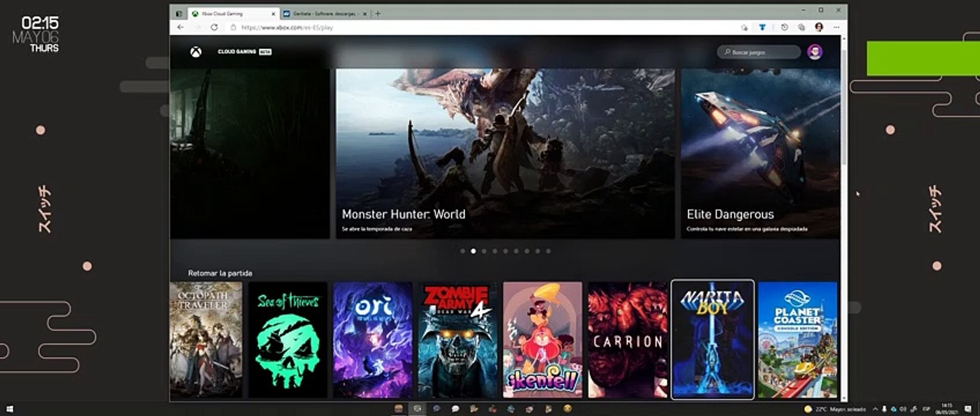Open a new browser tab
980x416 pixels.
click(x=378, y=13)
